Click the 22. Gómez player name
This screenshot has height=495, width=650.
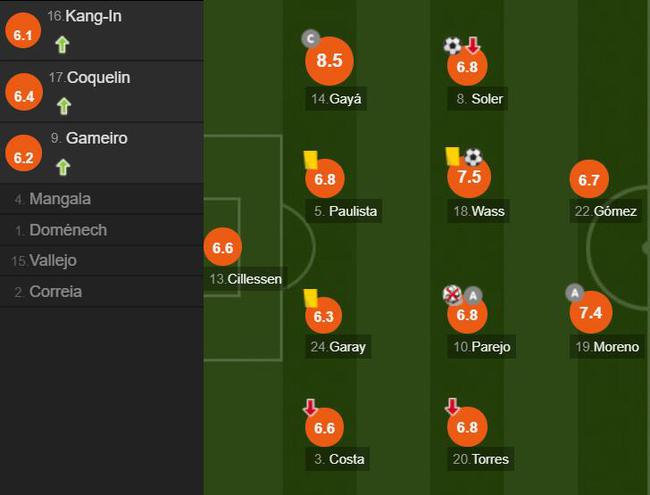[606, 211]
